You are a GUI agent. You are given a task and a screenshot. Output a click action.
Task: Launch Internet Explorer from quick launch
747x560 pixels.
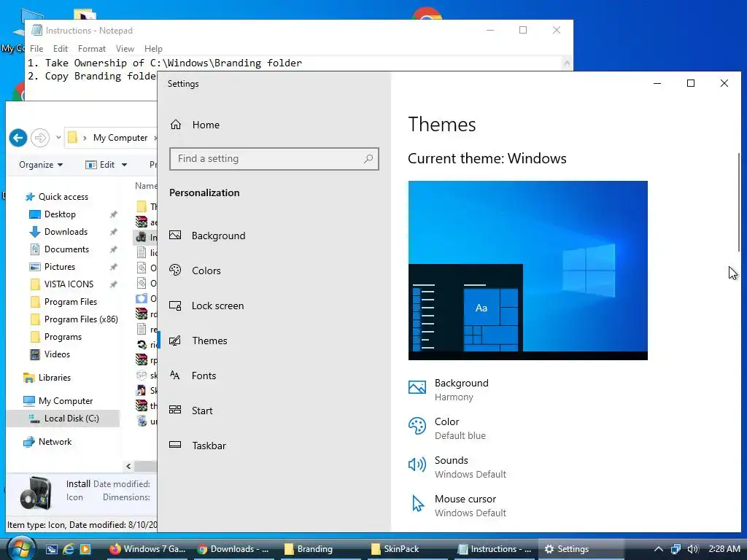pyautogui.click(x=69, y=549)
